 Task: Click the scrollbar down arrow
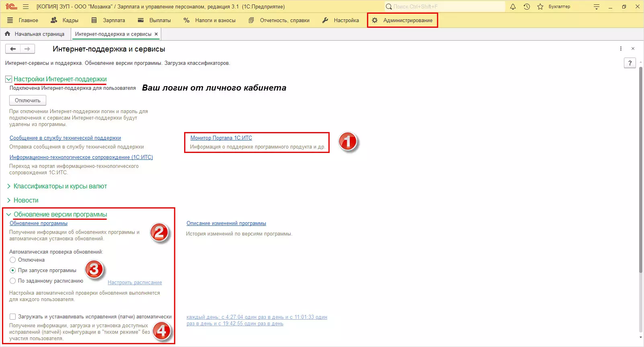point(640,338)
